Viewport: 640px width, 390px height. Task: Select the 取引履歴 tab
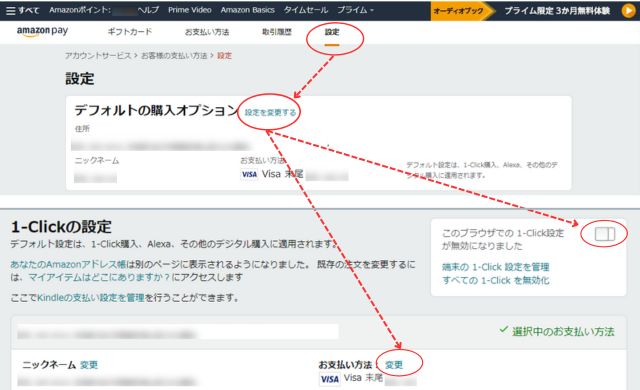pyautogui.click(x=277, y=32)
